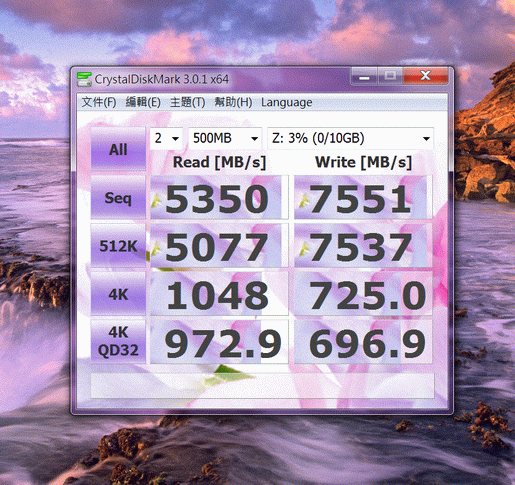515x485 pixels.
Task: Click the 4K QD32 write result 696.9
Action: 363,342
